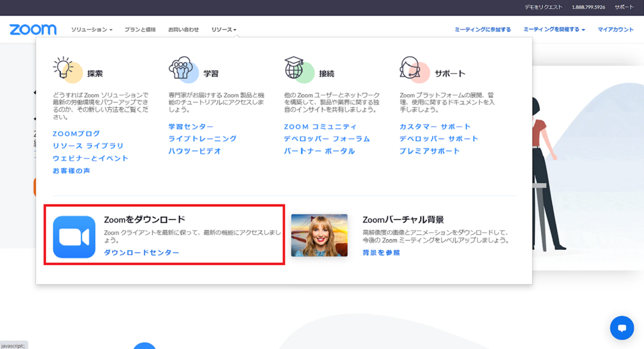644x349 pixels.
Task: Open the chat bubble widget
Action: click(622, 328)
